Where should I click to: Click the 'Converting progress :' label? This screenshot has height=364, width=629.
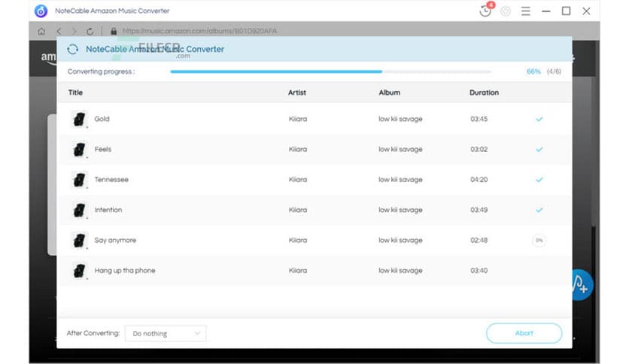tap(101, 71)
